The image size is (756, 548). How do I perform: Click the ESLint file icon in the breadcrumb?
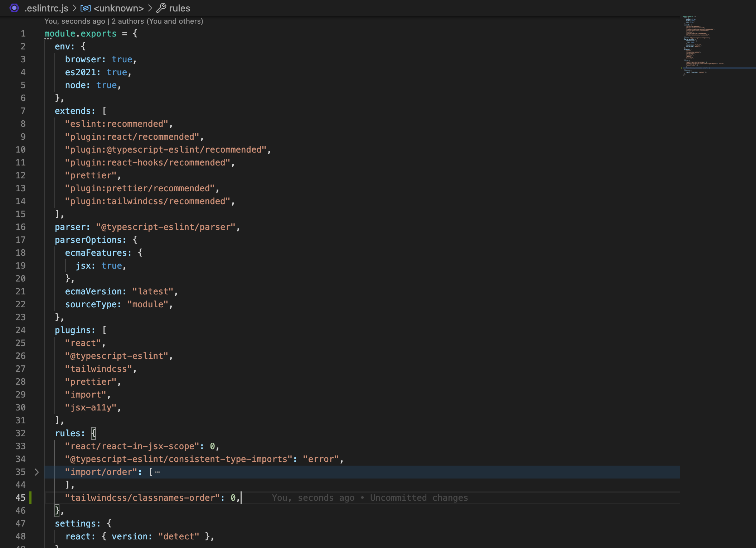(x=14, y=8)
